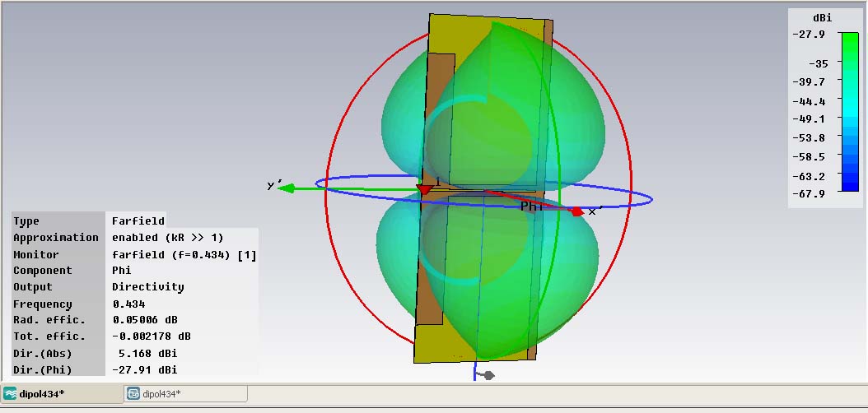
Task: Click the green y' axis arrowhead
Action: click(x=286, y=188)
